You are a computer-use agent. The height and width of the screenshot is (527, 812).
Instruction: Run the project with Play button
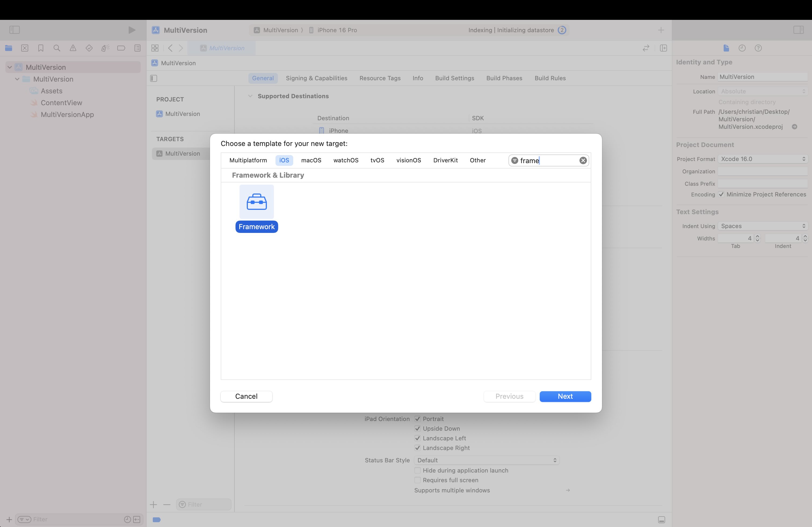coord(132,30)
